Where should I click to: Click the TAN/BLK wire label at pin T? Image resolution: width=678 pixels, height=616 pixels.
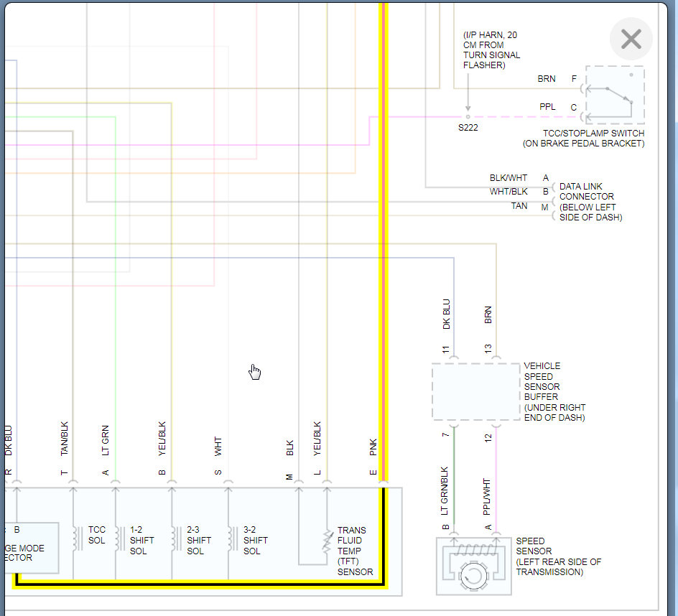[65, 439]
